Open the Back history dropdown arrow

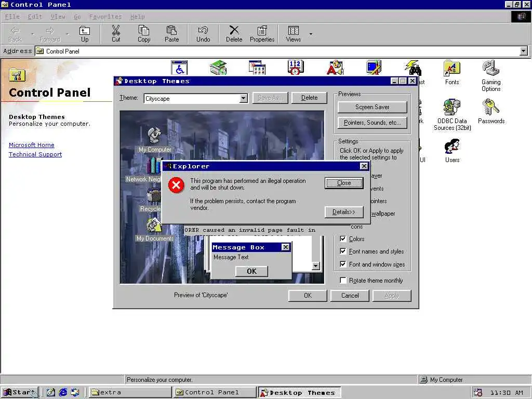pos(33,34)
